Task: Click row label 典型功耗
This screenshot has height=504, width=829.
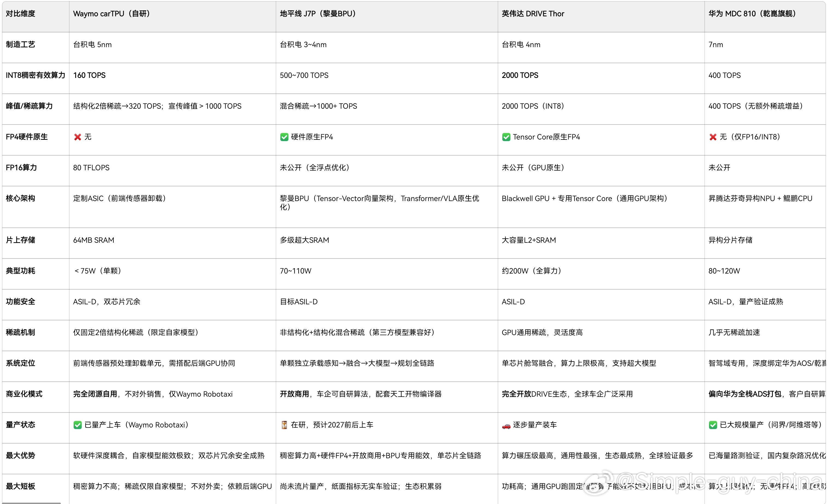Action: (x=20, y=271)
